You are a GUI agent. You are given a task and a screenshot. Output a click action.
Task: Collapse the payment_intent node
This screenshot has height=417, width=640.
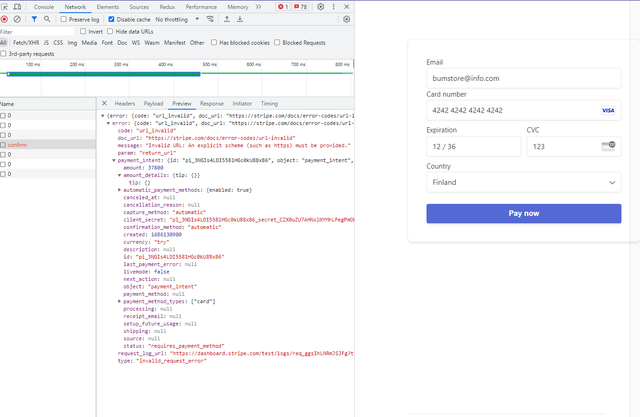pyautogui.click(x=114, y=160)
